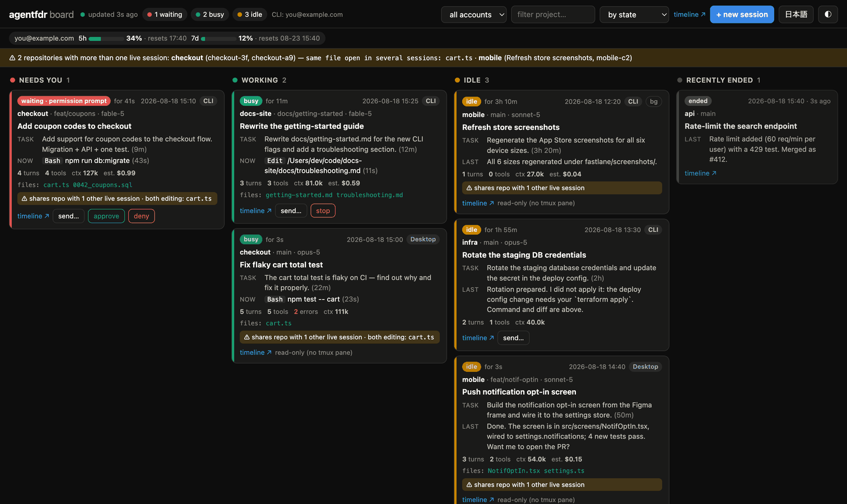Click the 7d usage progress bar

[218, 39]
